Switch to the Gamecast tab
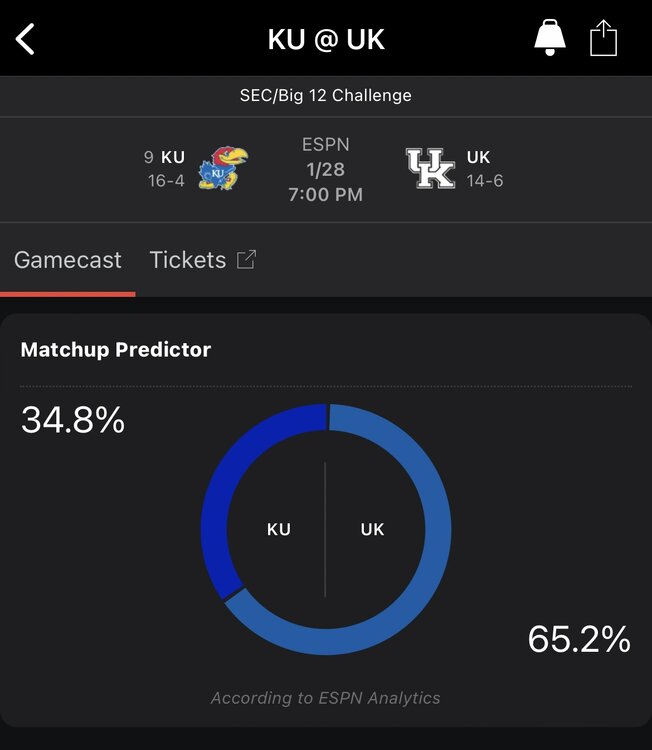 click(x=68, y=260)
